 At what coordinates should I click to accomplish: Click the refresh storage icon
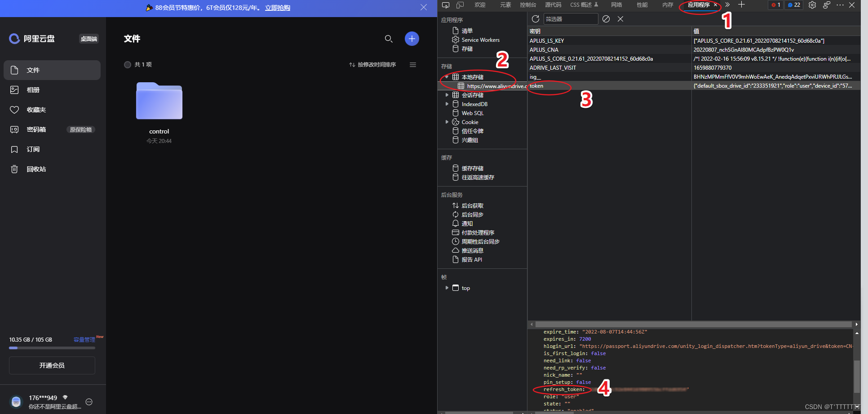point(536,19)
